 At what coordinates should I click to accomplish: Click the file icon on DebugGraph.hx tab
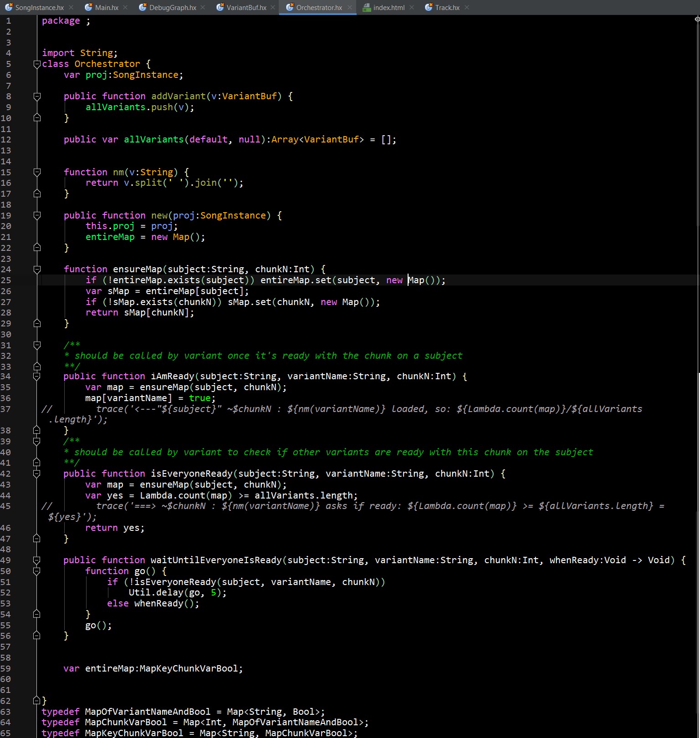[143, 7]
